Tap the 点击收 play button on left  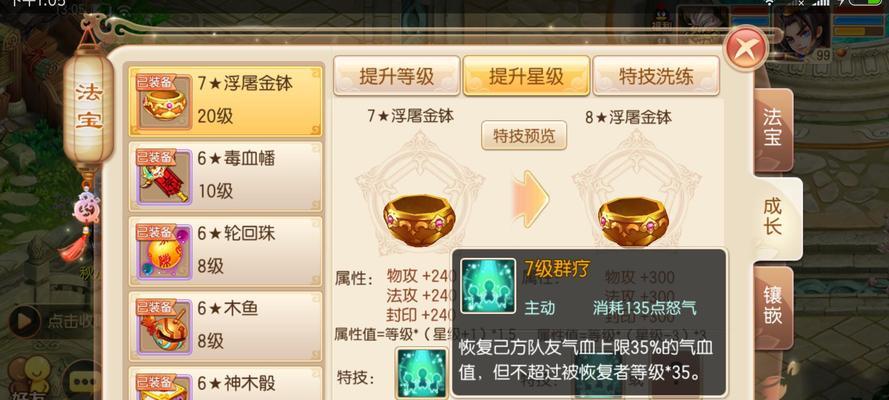pyautogui.click(x=23, y=321)
